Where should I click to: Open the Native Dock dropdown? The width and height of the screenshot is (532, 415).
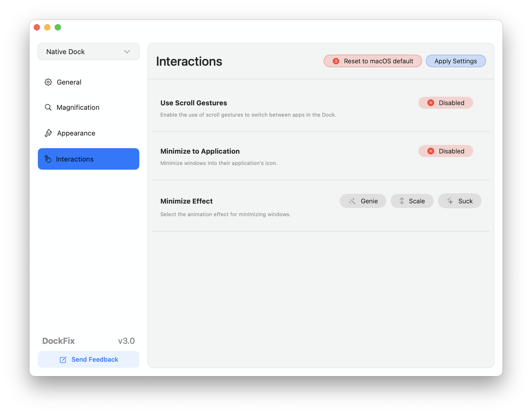tap(88, 52)
